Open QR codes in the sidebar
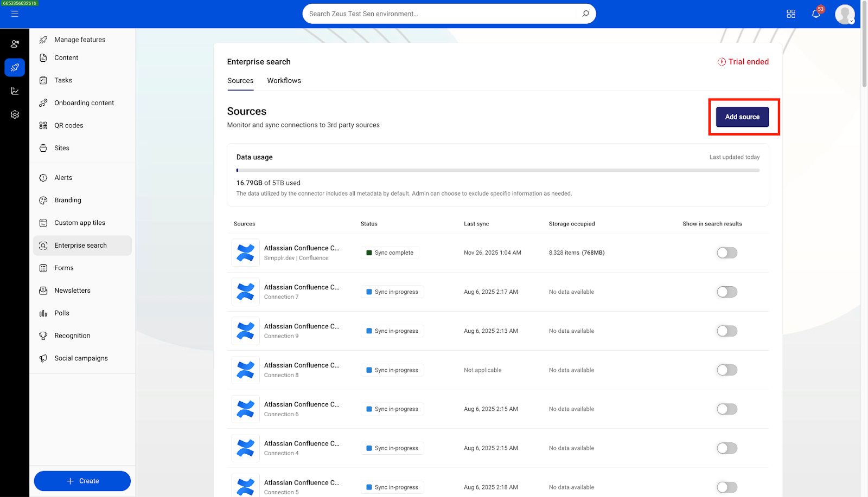 click(x=68, y=126)
